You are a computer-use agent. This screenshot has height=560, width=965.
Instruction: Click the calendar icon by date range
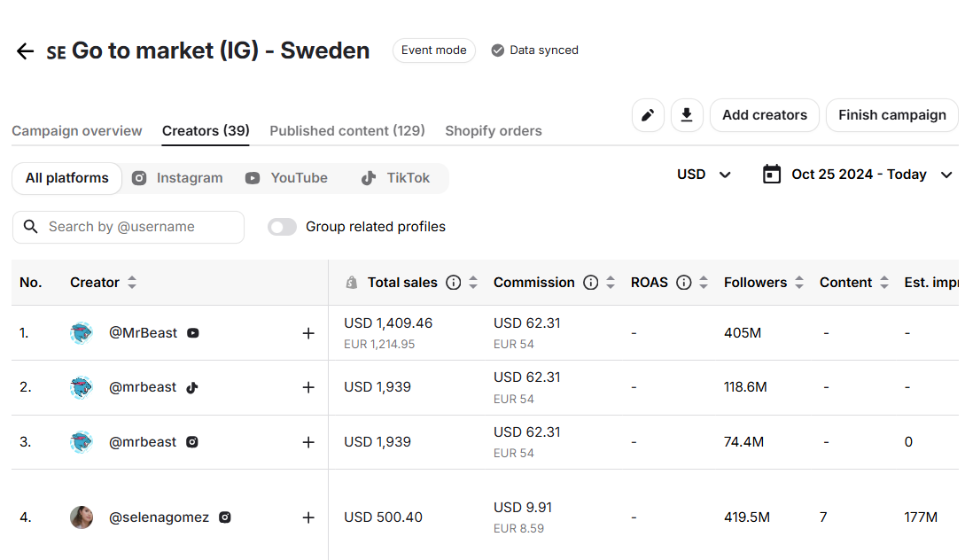point(772,175)
